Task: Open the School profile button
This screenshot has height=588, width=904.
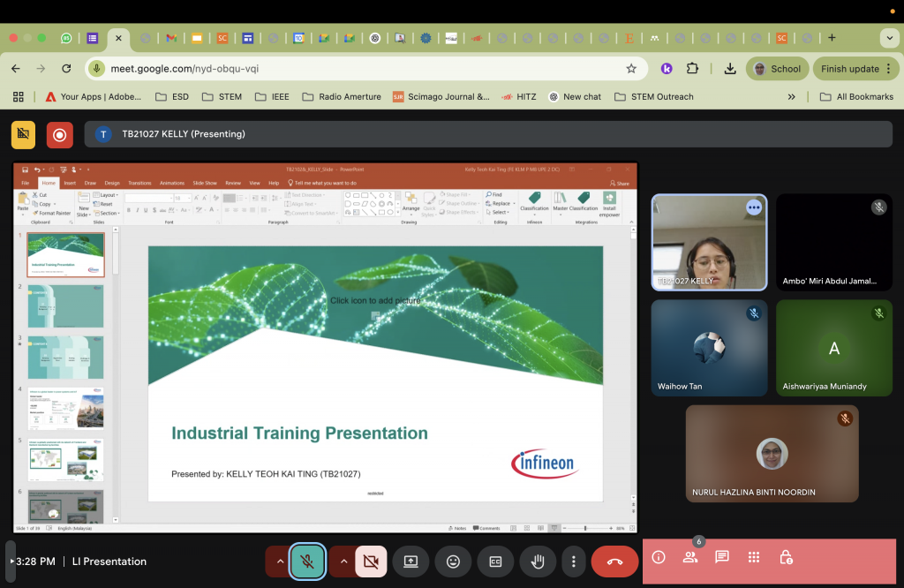Action: click(777, 69)
